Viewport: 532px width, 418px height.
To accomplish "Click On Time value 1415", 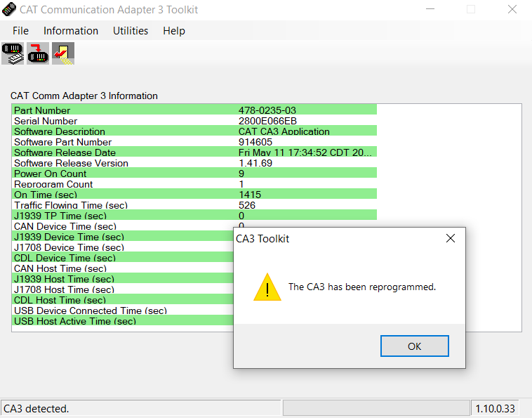I will pyautogui.click(x=250, y=195).
